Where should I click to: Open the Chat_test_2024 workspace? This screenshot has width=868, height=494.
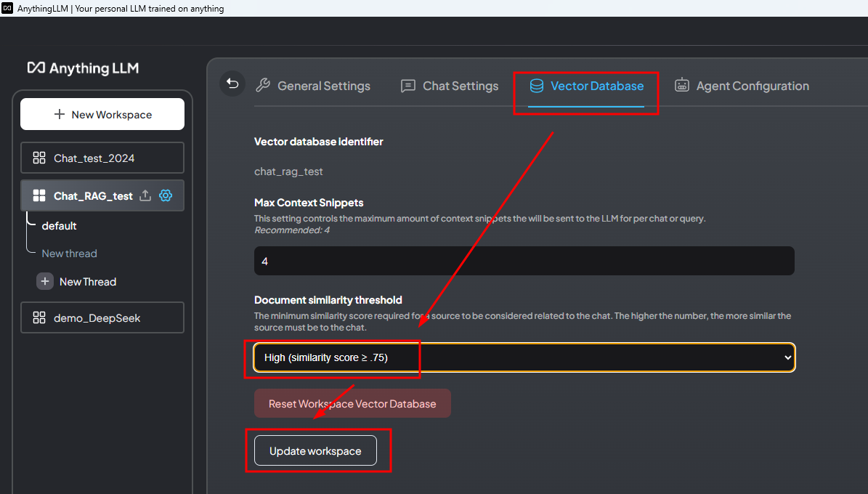click(x=102, y=158)
